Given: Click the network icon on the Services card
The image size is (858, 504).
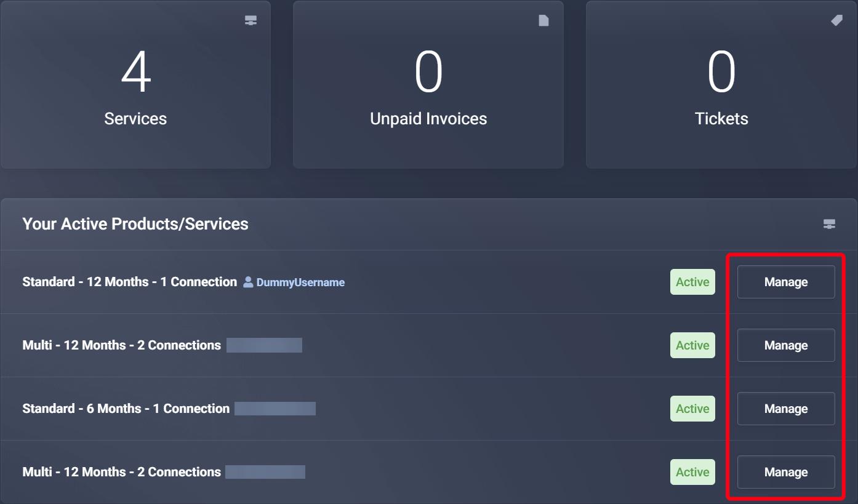Looking at the screenshot, I should [251, 20].
